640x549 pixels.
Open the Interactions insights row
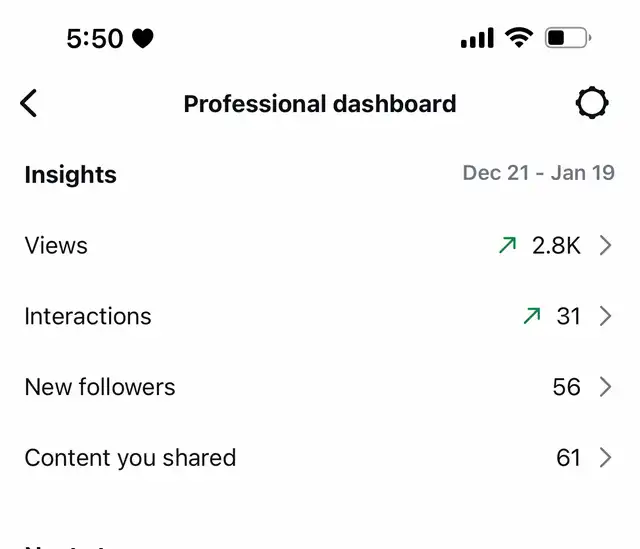tap(320, 316)
